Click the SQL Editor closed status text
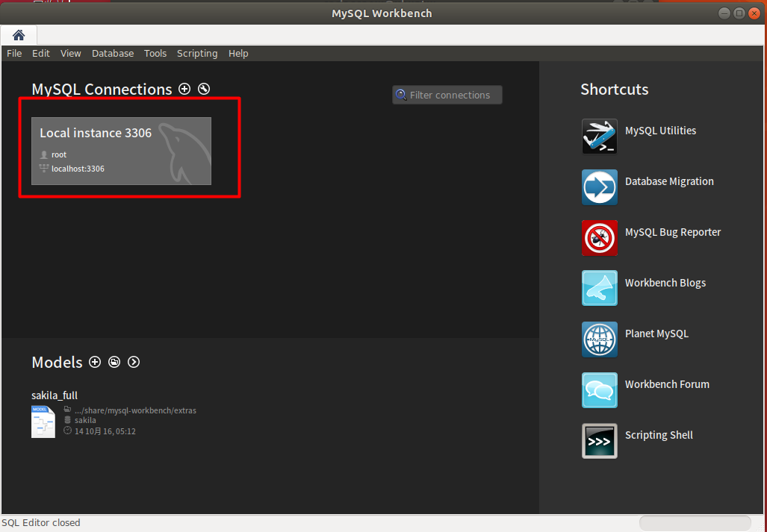Viewport: 767px width, 532px height. click(41, 523)
